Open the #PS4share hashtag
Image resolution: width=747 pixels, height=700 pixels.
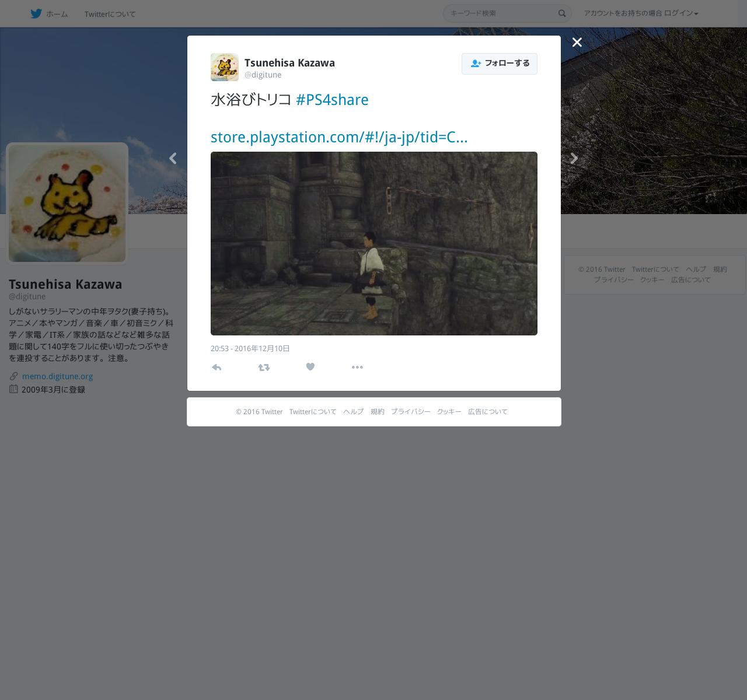(x=332, y=100)
